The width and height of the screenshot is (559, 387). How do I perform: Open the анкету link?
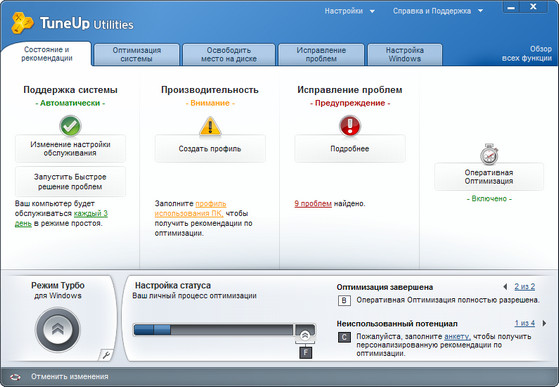(457, 336)
